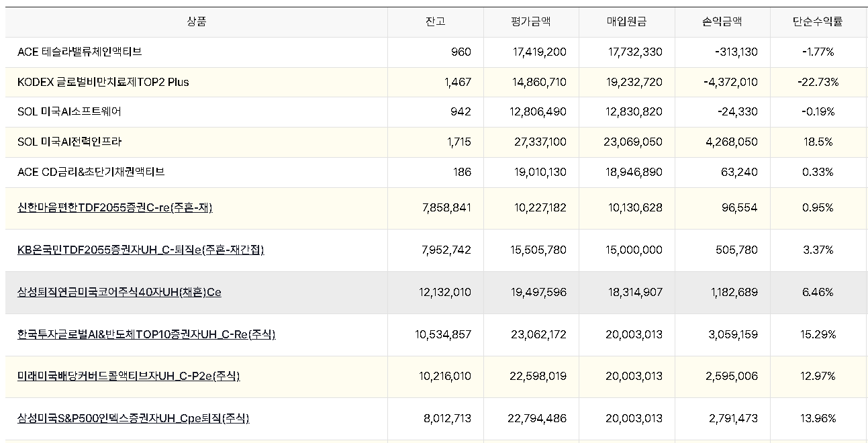Click the balance value 12,132,010

[x=445, y=293]
